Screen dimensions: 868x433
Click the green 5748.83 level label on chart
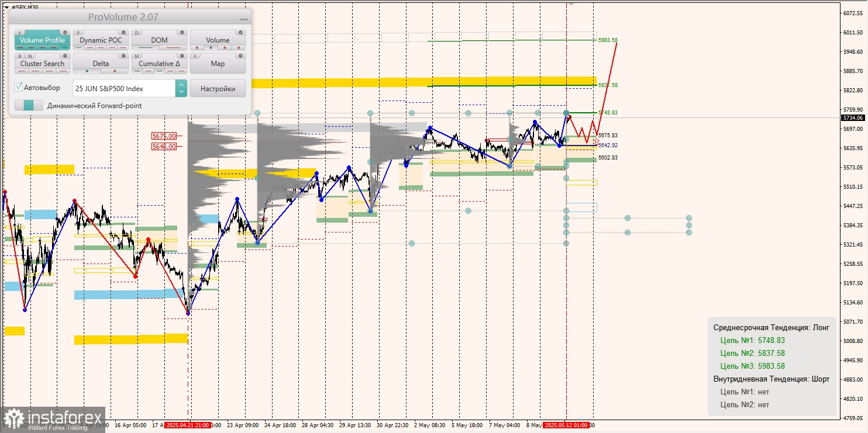[608, 112]
